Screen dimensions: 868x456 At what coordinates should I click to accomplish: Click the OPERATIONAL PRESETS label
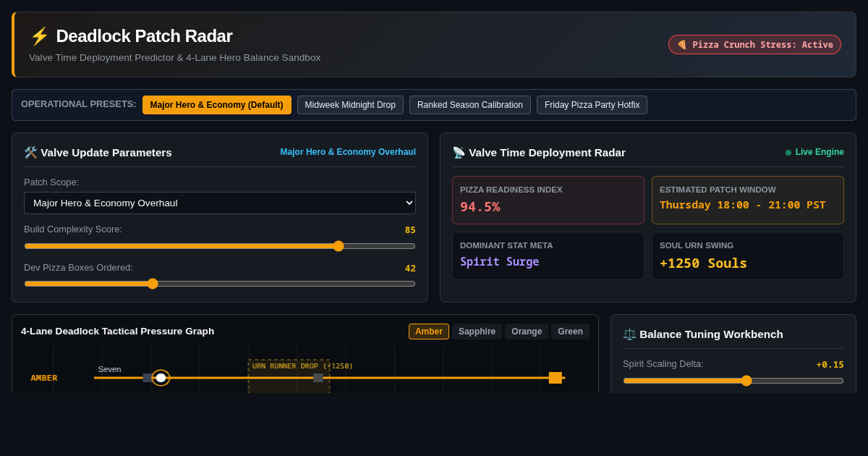click(x=79, y=104)
